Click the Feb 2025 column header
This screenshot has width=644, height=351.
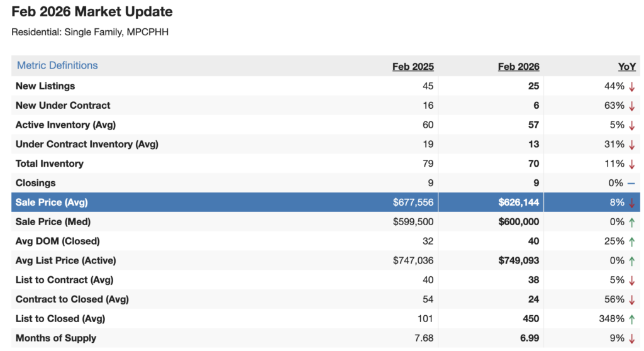click(x=413, y=67)
